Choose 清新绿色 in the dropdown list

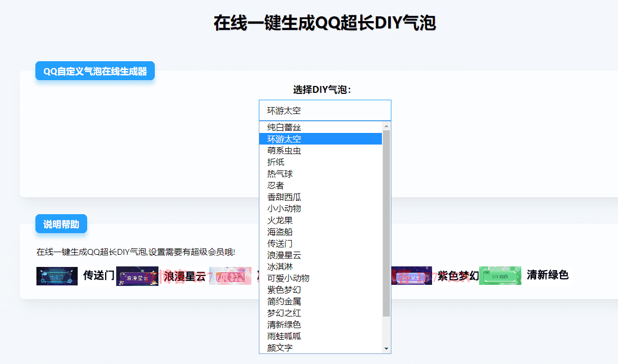[x=321, y=324]
